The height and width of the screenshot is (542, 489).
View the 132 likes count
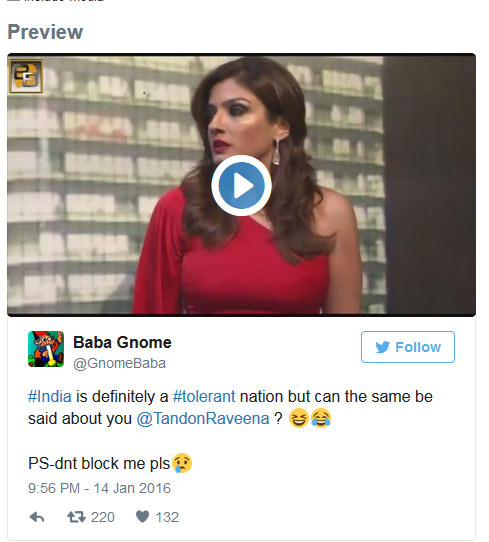tap(167, 517)
